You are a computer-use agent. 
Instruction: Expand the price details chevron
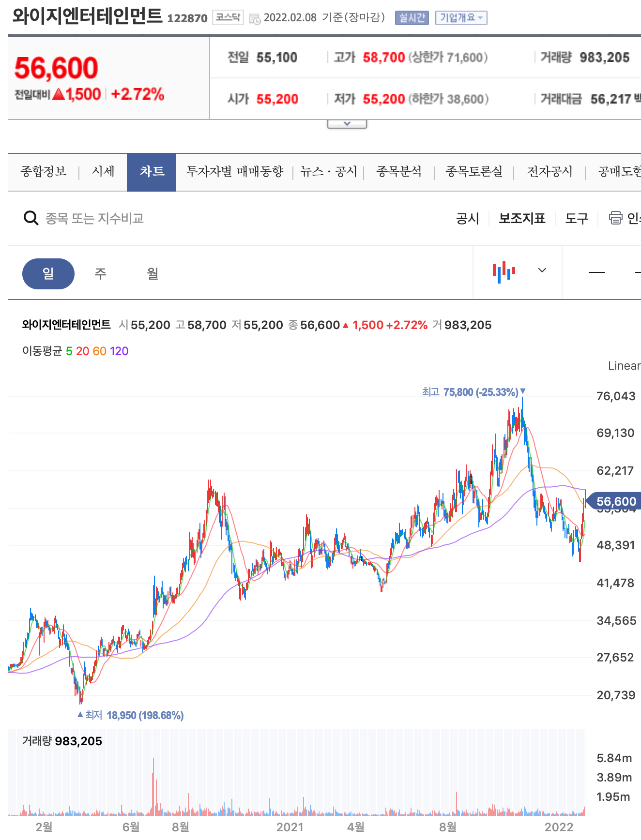tap(347, 124)
